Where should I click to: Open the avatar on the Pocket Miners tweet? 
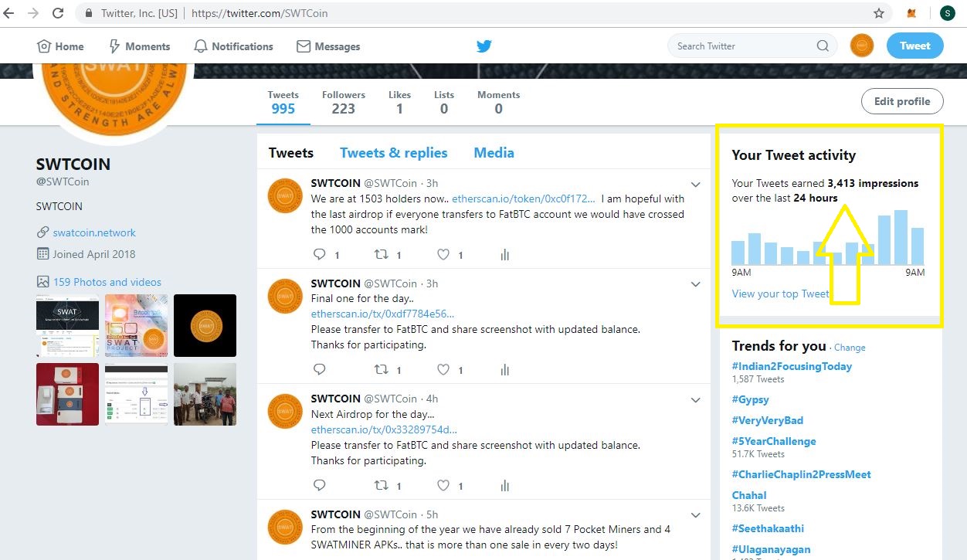[284, 526]
